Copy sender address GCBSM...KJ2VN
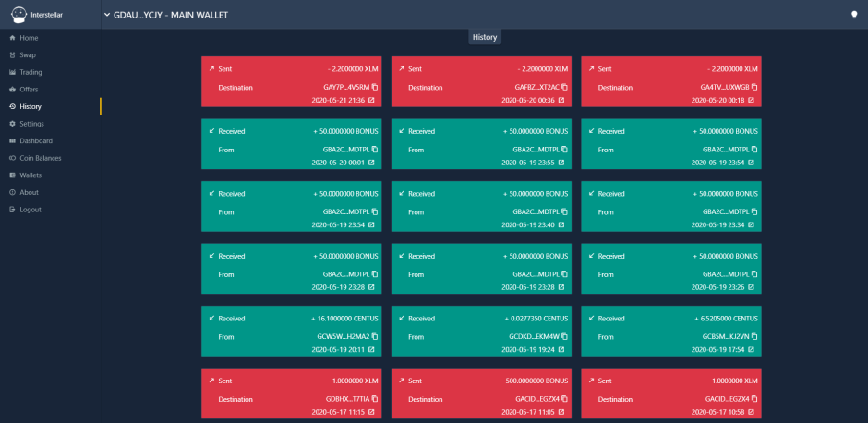The height and width of the screenshot is (423, 868). click(x=754, y=336)
